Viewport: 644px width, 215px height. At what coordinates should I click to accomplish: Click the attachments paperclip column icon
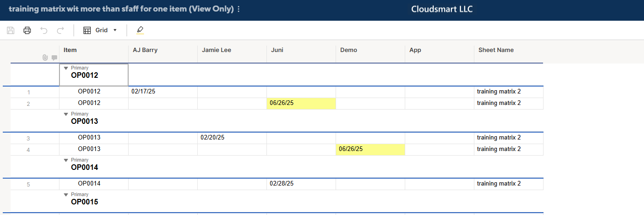[x=45, y=58]
